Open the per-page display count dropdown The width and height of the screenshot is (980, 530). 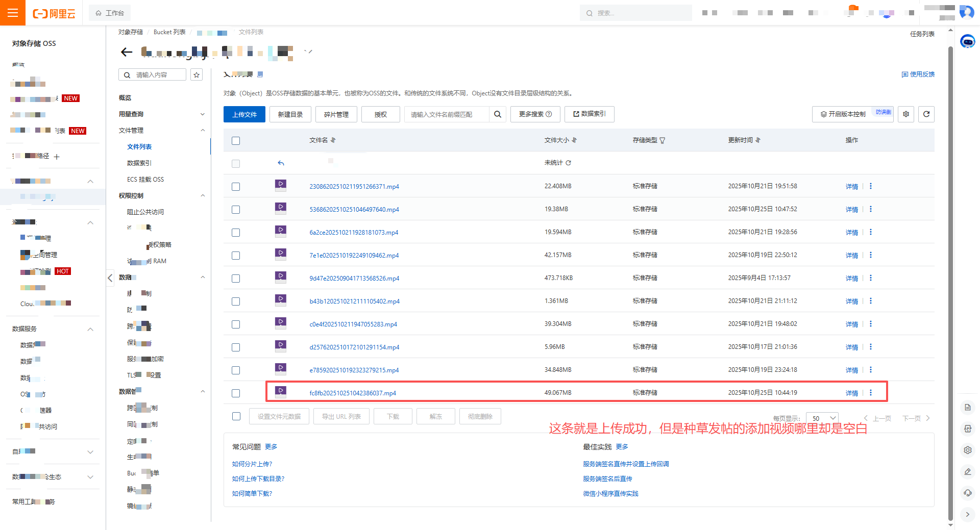pos(822,418)
